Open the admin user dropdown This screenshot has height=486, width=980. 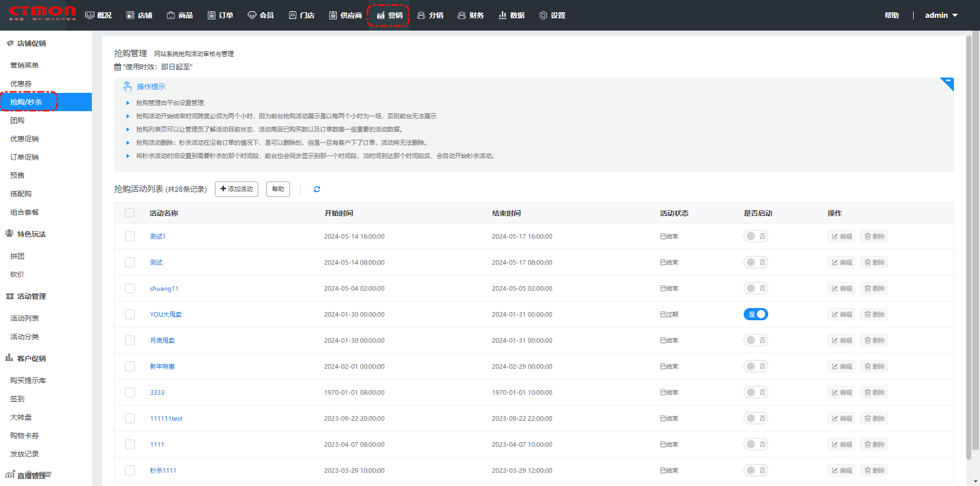tap(941, 15)
